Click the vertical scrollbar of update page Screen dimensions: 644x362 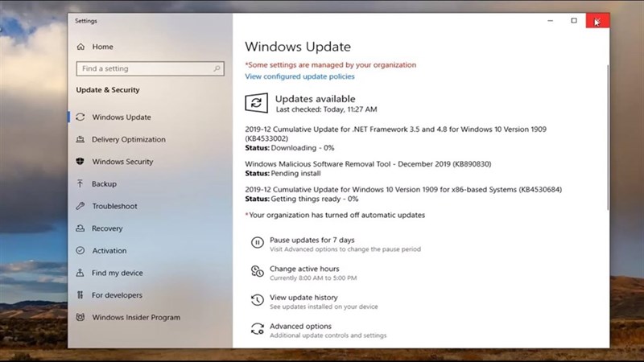point(608,138)
